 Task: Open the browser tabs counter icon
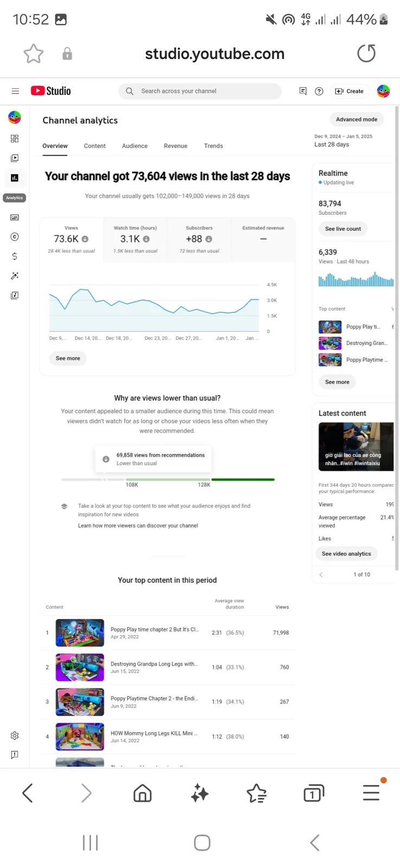[313, 793]
